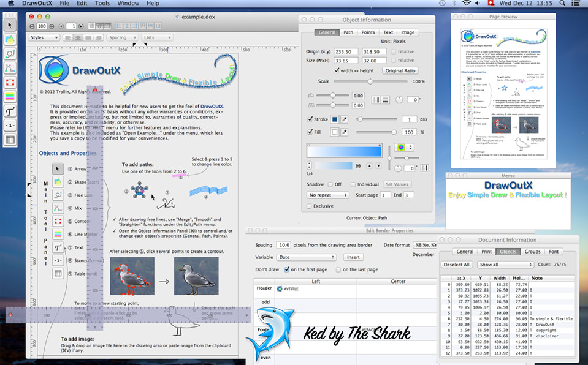This screenshot has width=588, height=365.
Task: Click the Fill color swatch
Action: [335, 132]
